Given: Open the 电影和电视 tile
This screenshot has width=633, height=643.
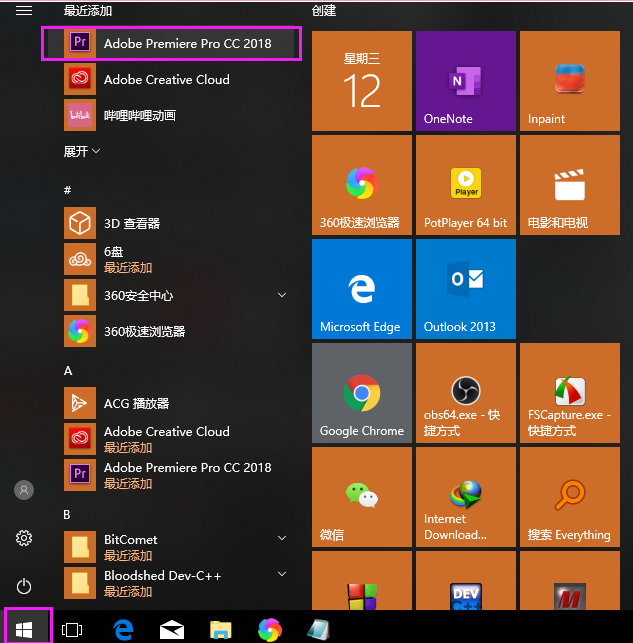Looking at the screenshot, I should click(x=570, y=185).
